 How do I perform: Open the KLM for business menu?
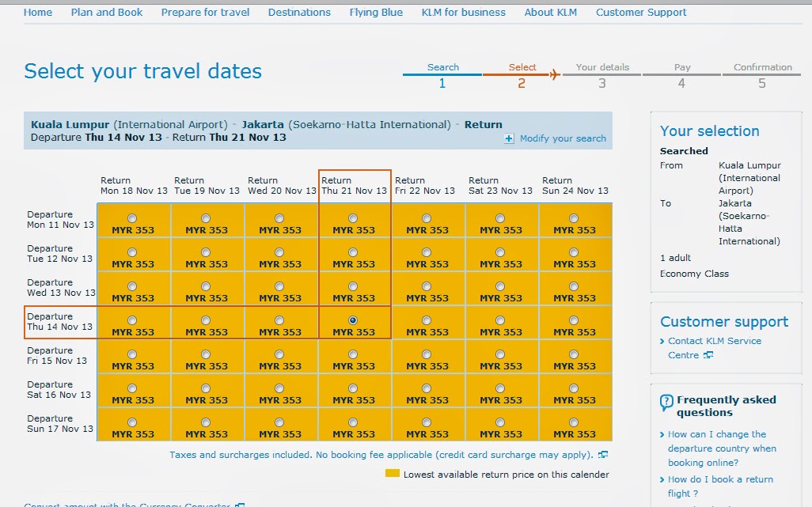point(464,13)
